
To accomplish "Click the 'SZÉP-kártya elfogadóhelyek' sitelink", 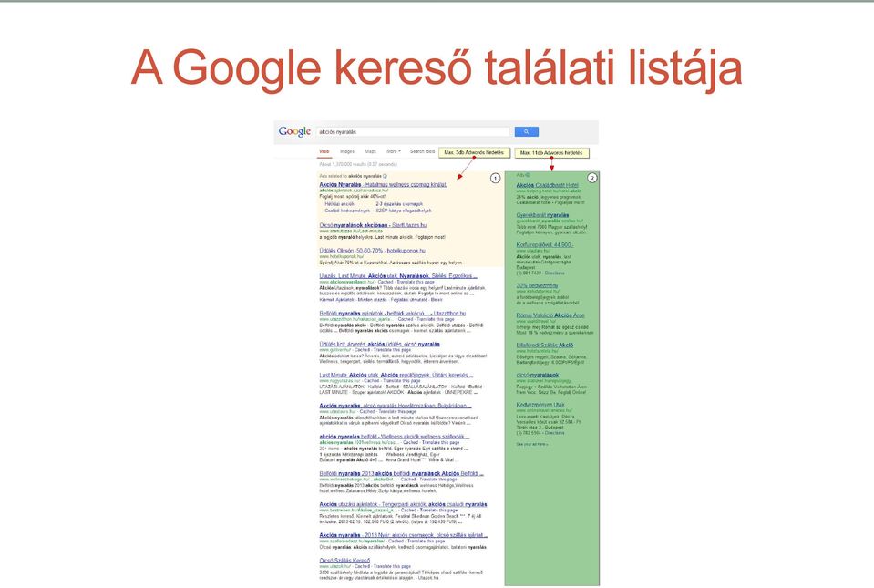I will click(404, 211).
